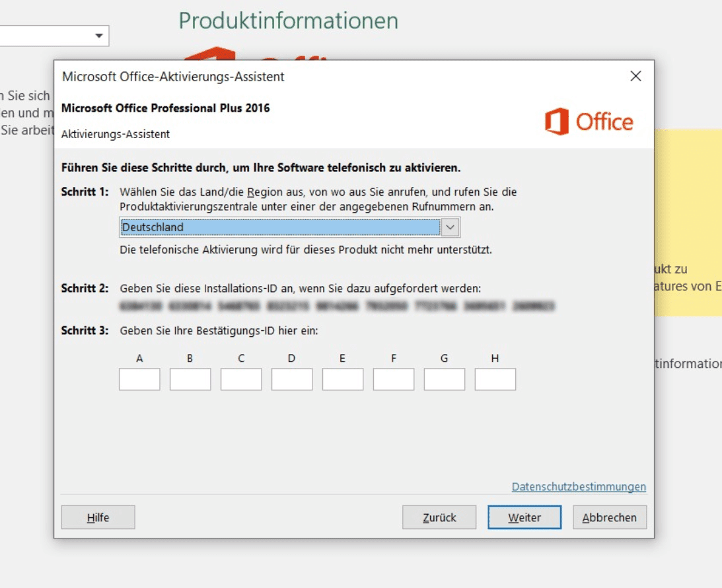
Task: Expand the country list arrow beside Deutschland
Action: tap(450, 227)
